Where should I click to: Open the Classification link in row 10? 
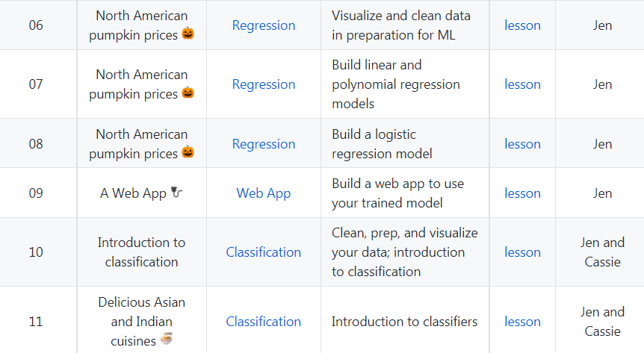click(x=264, y=252)
